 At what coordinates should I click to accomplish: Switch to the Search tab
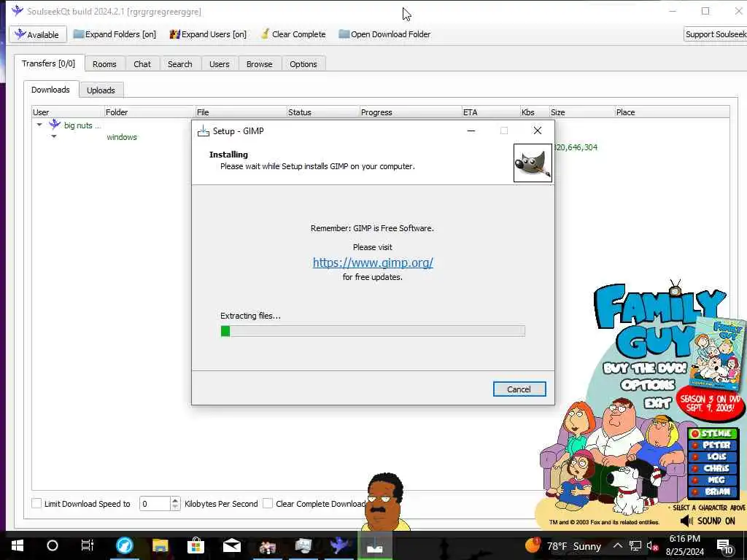(x=179, y=64)
